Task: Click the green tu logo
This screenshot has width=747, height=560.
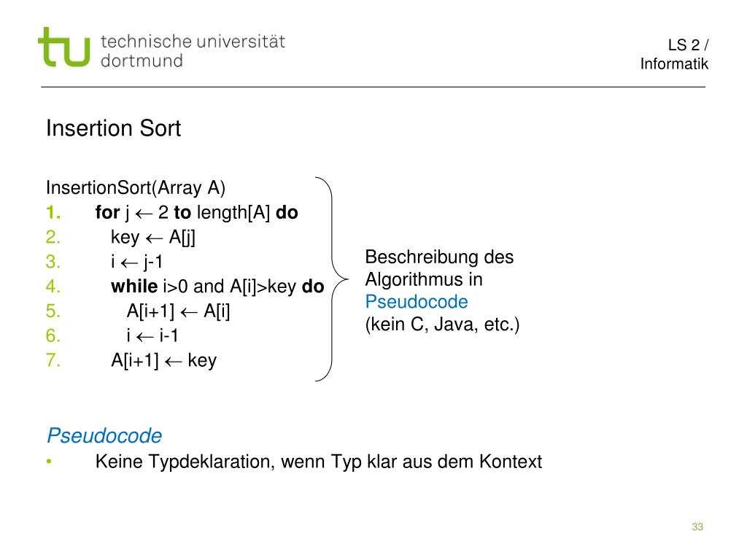Action: point(64,47)
